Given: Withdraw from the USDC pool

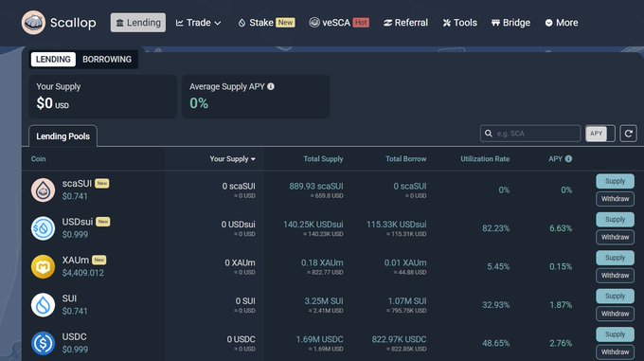Looking at the screenshot, I should point(615,352).
